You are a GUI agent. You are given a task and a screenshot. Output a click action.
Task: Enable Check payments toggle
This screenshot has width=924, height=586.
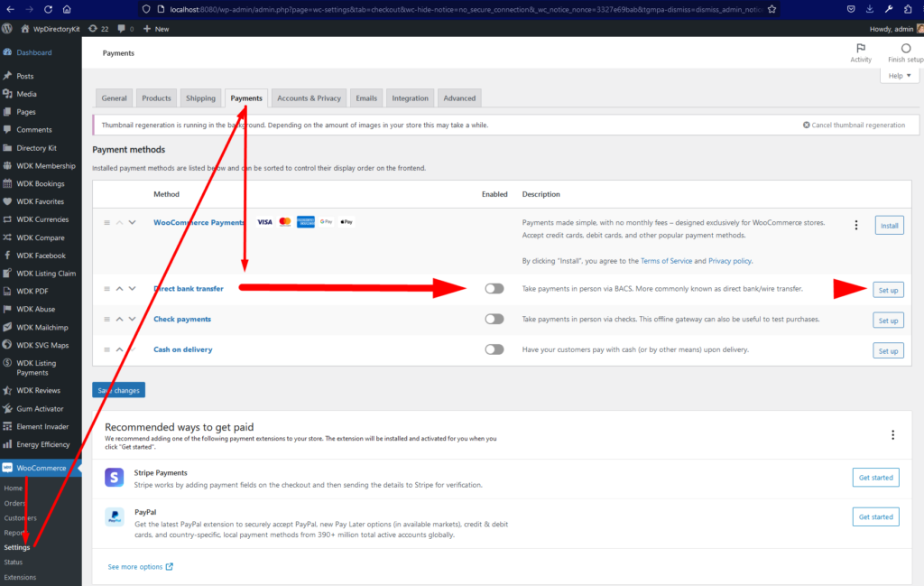494,319
